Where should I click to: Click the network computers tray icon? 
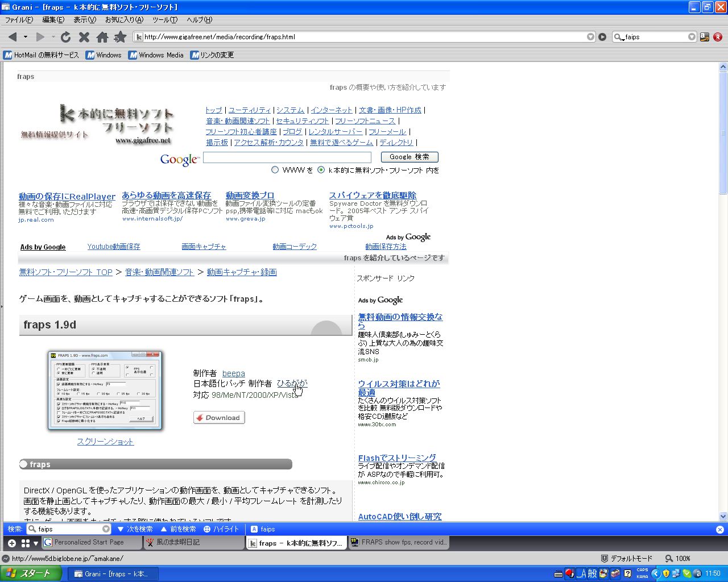pos(676,573)
